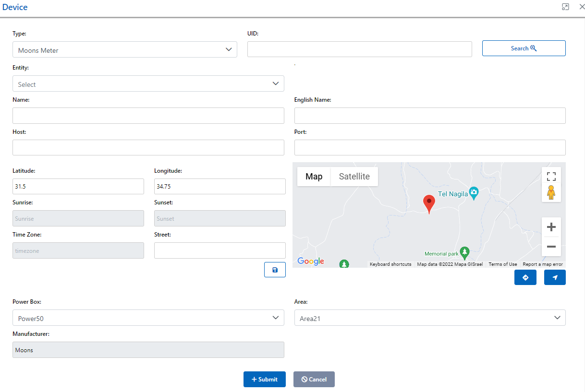The width and height of the screenshot is (585, 392).
Task: Select the Map view tab
Action: coord(314,177)
